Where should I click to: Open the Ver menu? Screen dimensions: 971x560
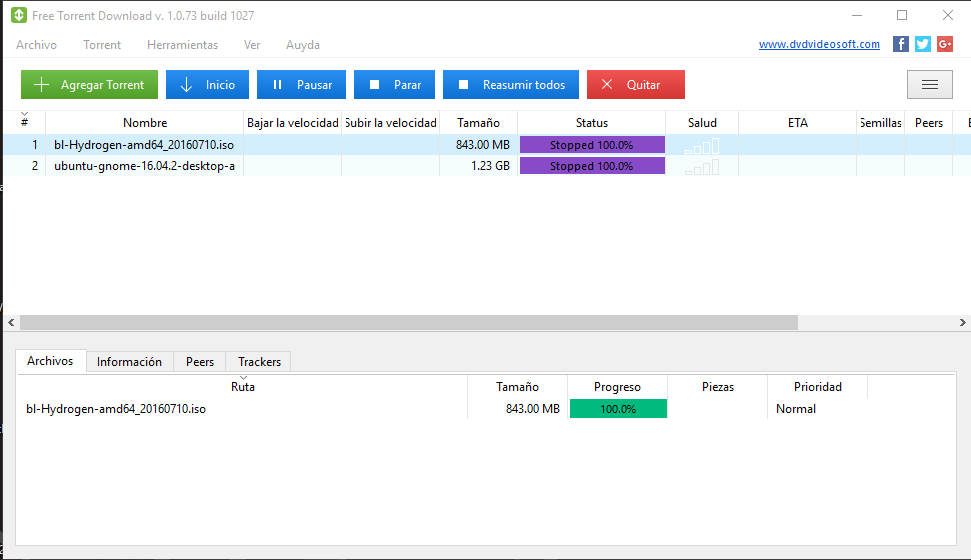pos(251,45)
